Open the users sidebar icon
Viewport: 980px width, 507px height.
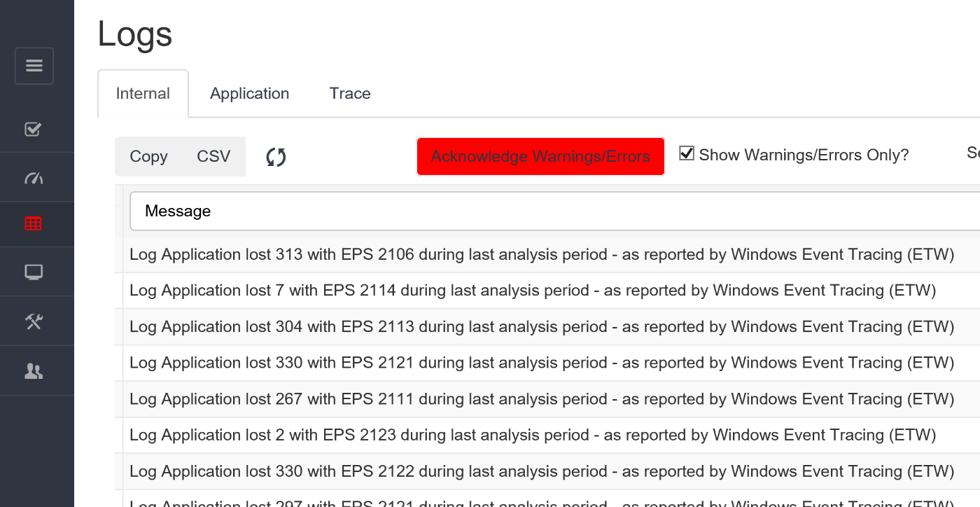(34, 371)
